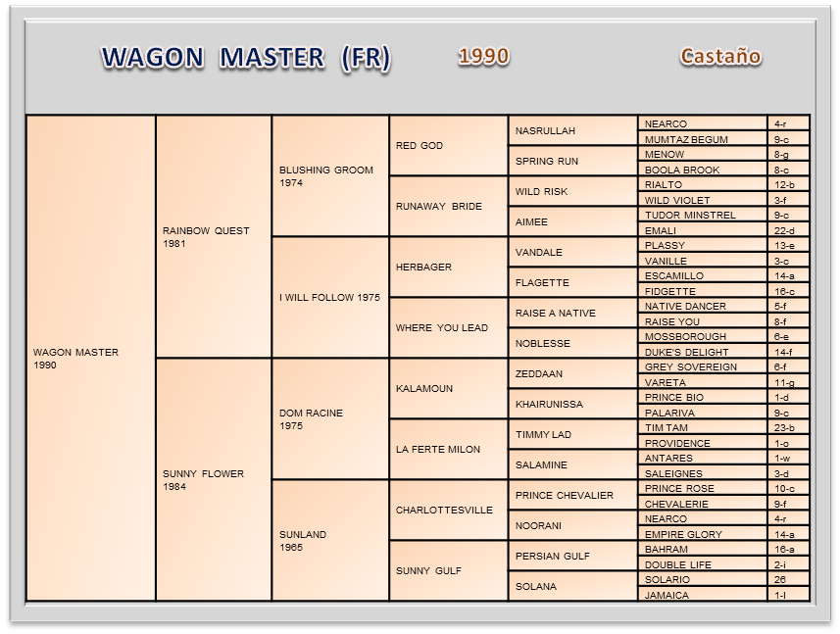Screen dimensions: 840x634
Task: Select the DOM RACINE 1975 cell
Action: coord(329,418)
